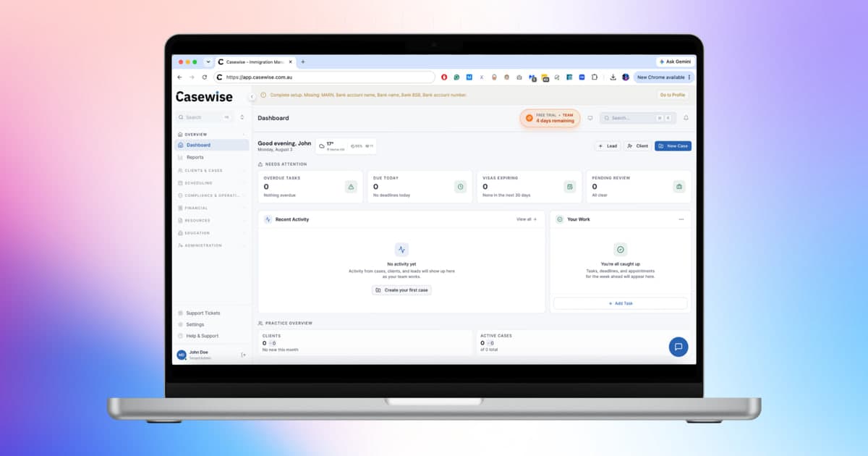Open the Clients practice overview card
The image size is (868, 456).
[365, 343]
